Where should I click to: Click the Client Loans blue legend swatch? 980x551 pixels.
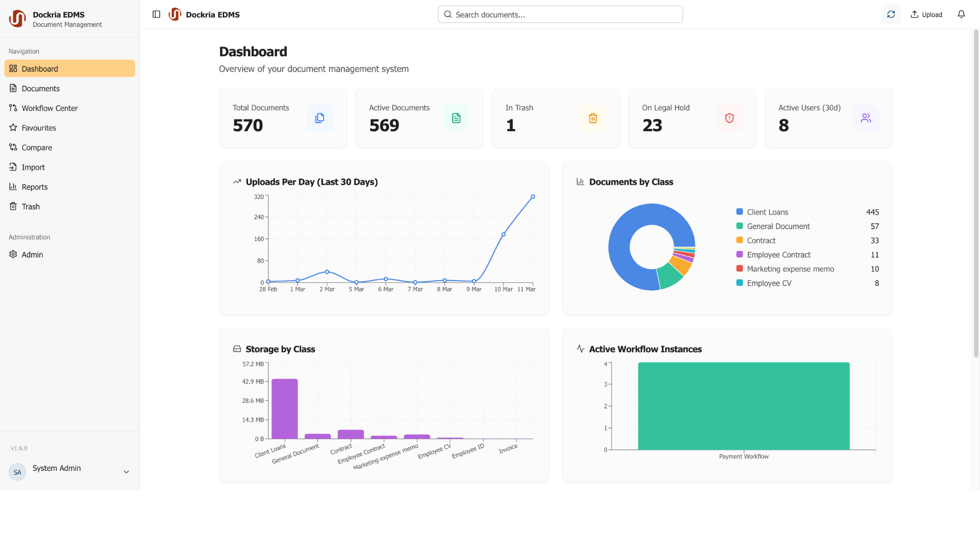click(739, 212)
